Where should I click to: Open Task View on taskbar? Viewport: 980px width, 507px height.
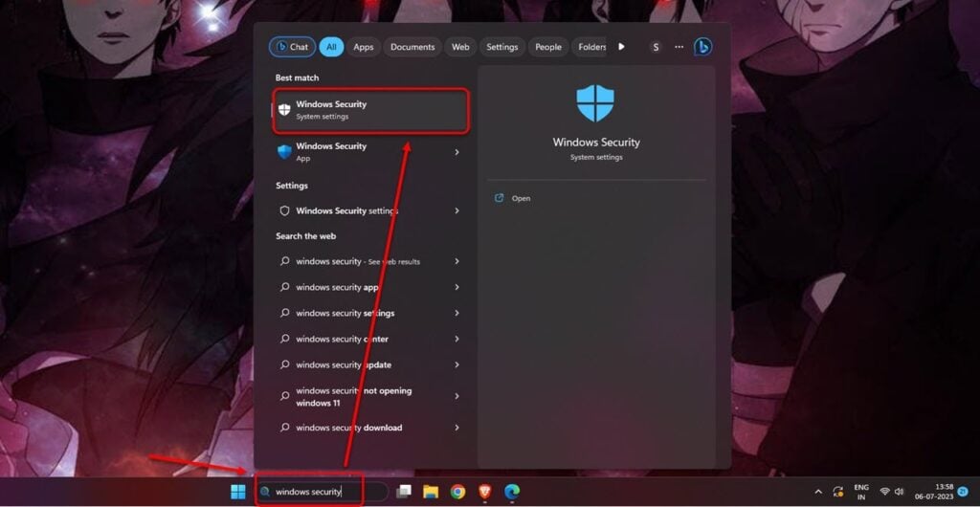pos(404,492)
